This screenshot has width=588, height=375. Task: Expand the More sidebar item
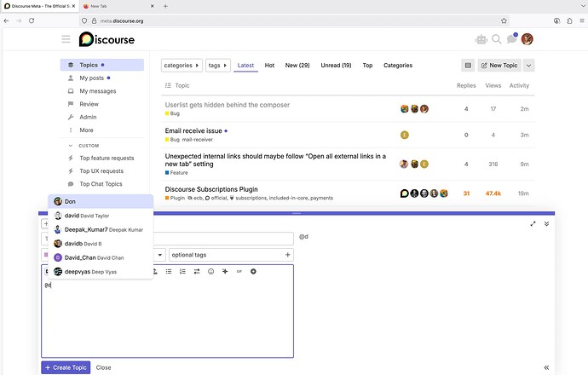coord(86,130)
